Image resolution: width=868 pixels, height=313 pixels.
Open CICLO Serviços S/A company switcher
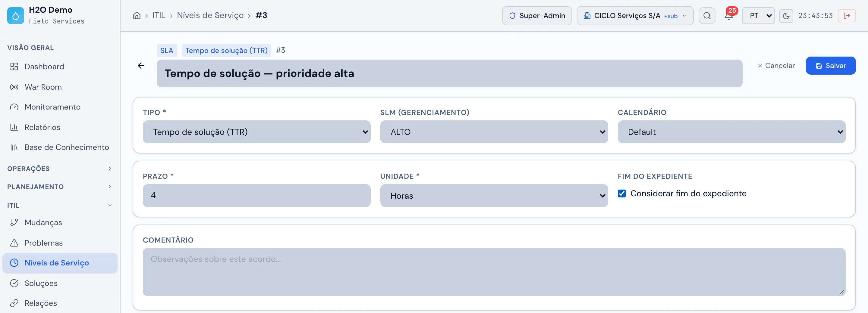click(x=635, y=15)
